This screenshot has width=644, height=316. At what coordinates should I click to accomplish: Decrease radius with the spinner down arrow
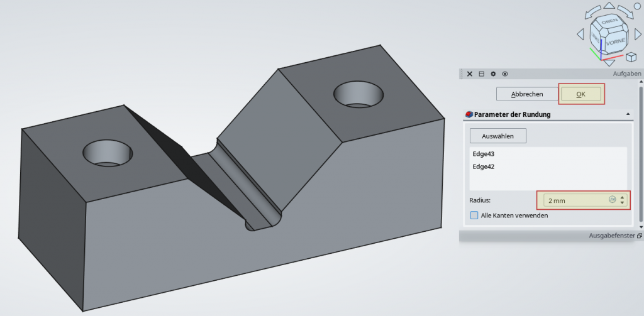[x=623, y=203]
